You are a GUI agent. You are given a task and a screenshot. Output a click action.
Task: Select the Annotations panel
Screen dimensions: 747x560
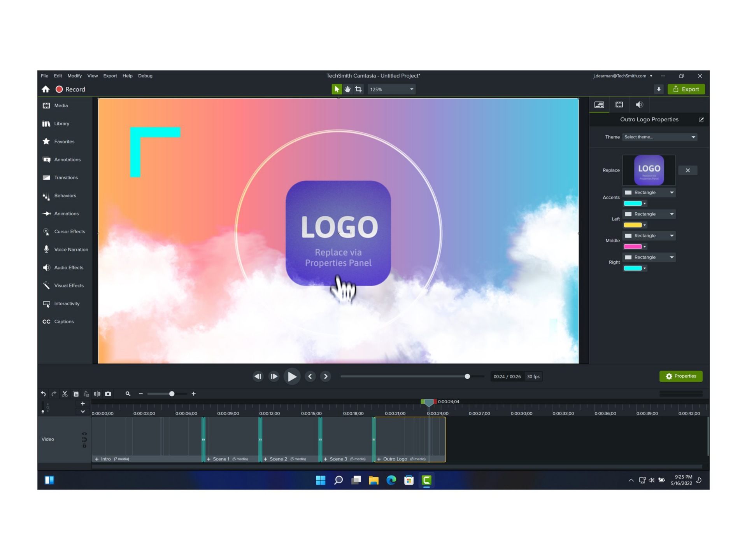[67, 159]
